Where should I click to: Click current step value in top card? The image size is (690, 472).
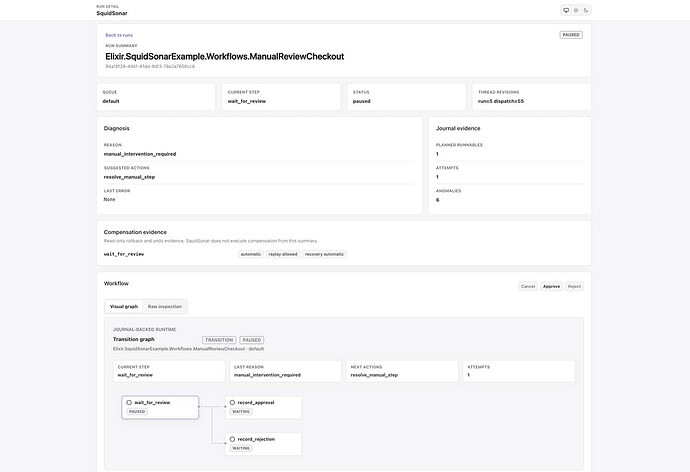[x=247, y=101]
